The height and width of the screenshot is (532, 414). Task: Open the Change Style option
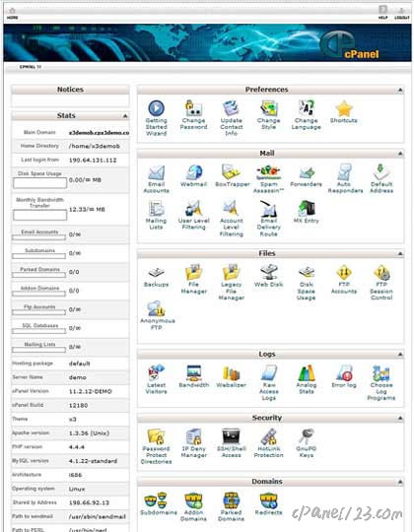[x=268, y=114]
